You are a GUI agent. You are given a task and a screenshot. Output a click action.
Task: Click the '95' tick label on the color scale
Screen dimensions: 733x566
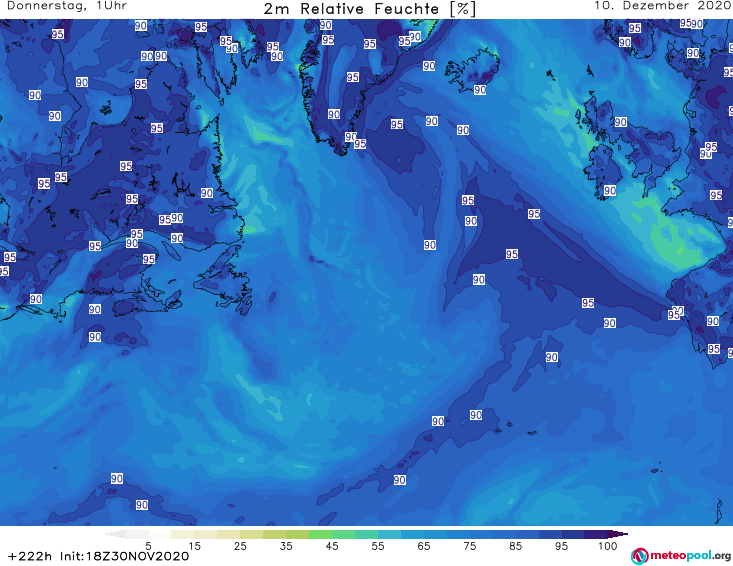click(561, 545)
